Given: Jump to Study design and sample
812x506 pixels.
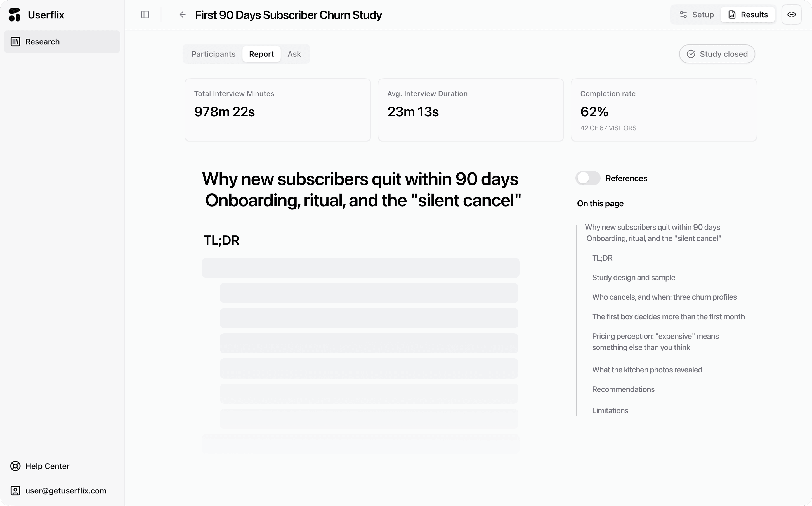Looking at the screenshot, I should coord(633,277).
